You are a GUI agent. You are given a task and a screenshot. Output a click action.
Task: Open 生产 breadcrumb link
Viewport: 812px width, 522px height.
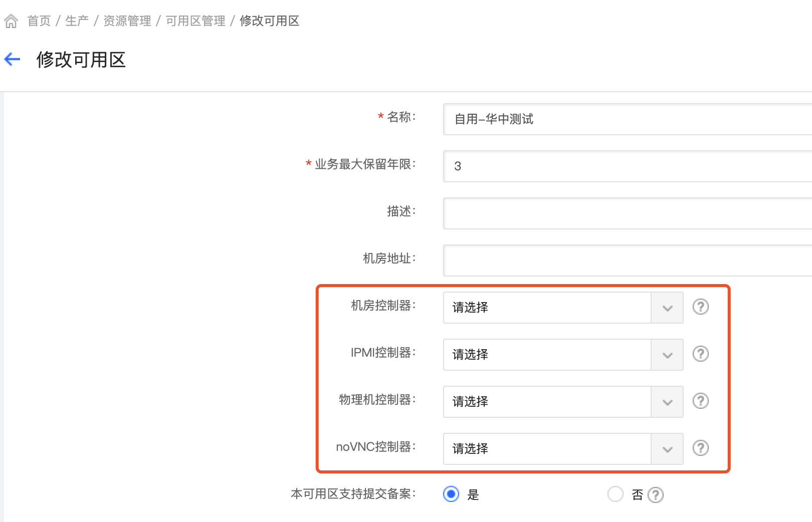pos(77,21)
